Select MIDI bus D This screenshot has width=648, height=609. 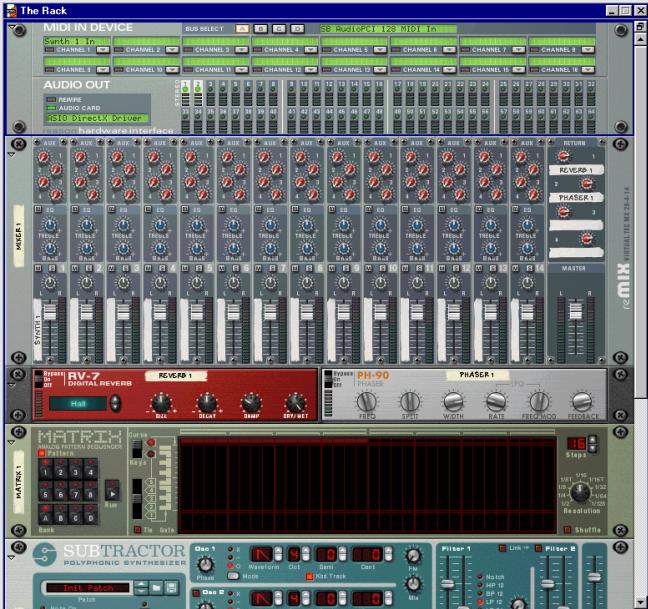coord(297,29)
